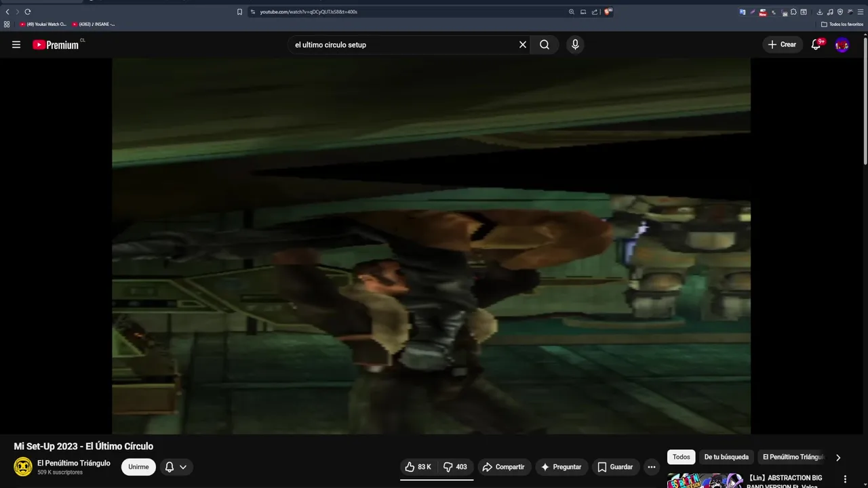868x488 pixels.
Task: Open the Brave Shields lion icon
Action: click(x=608, y=12)
